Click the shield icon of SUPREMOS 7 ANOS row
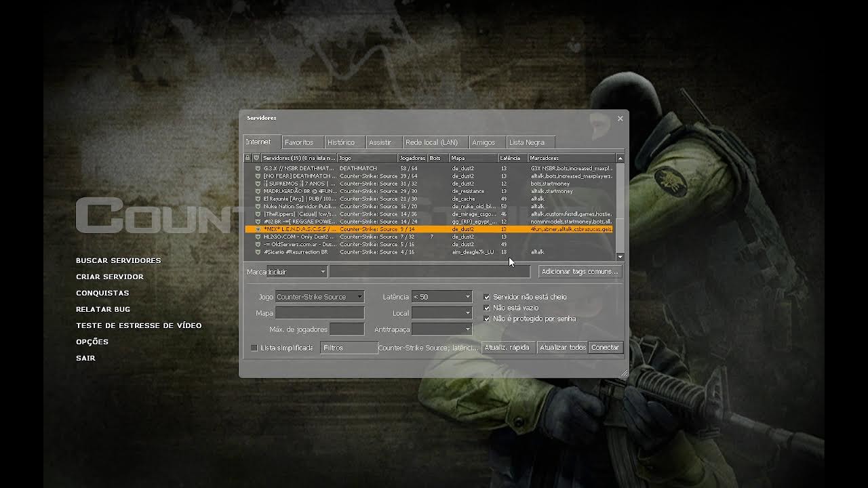 258,184
